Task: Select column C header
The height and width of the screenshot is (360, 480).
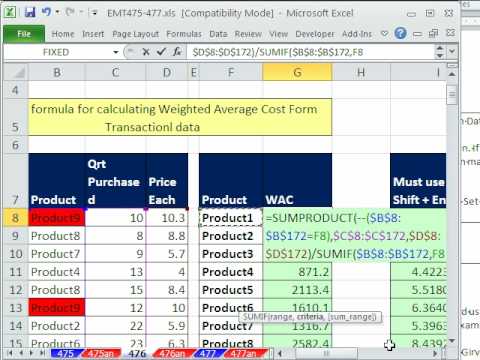Action: (x=115, y=72)
